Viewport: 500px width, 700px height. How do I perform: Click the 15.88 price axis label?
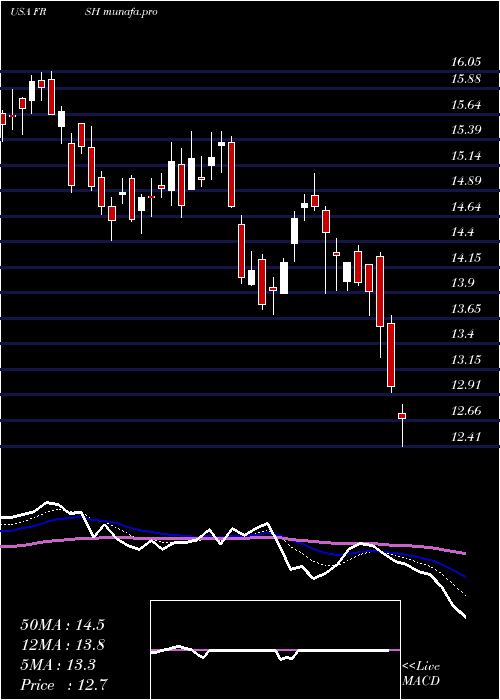point(466,79)
